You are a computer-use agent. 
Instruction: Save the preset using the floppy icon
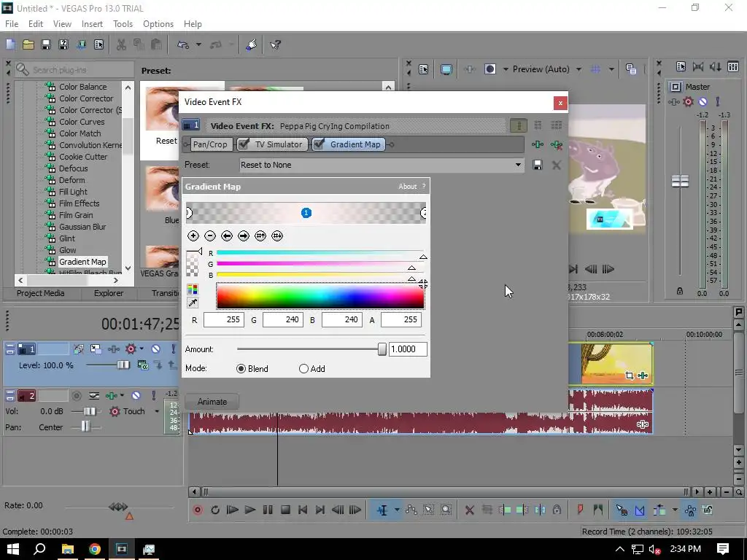(538, 165)
